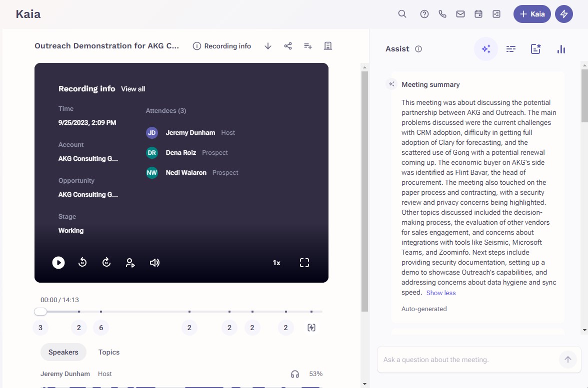Open the notes with star tab icon

click(x=536, y=49)
